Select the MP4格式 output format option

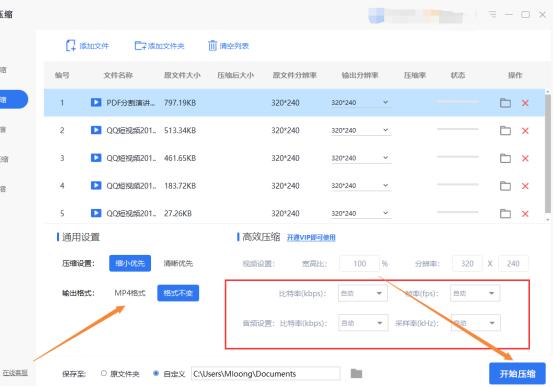coord(130,293)
